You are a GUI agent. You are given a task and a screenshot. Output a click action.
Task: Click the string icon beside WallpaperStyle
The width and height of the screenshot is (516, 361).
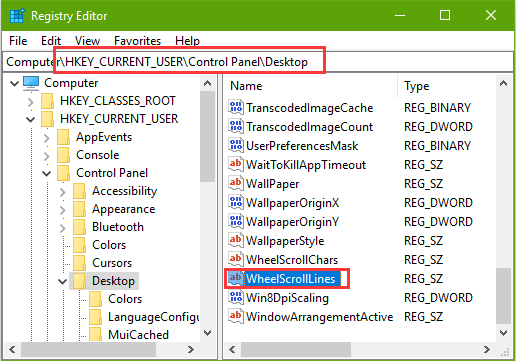236,240
